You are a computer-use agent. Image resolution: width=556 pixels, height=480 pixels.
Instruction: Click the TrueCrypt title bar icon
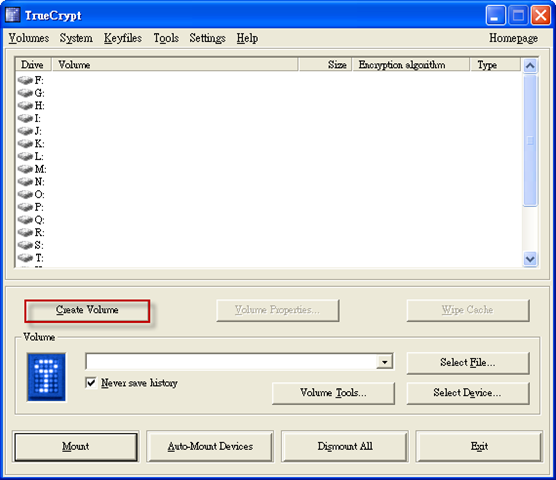[13, 15]
